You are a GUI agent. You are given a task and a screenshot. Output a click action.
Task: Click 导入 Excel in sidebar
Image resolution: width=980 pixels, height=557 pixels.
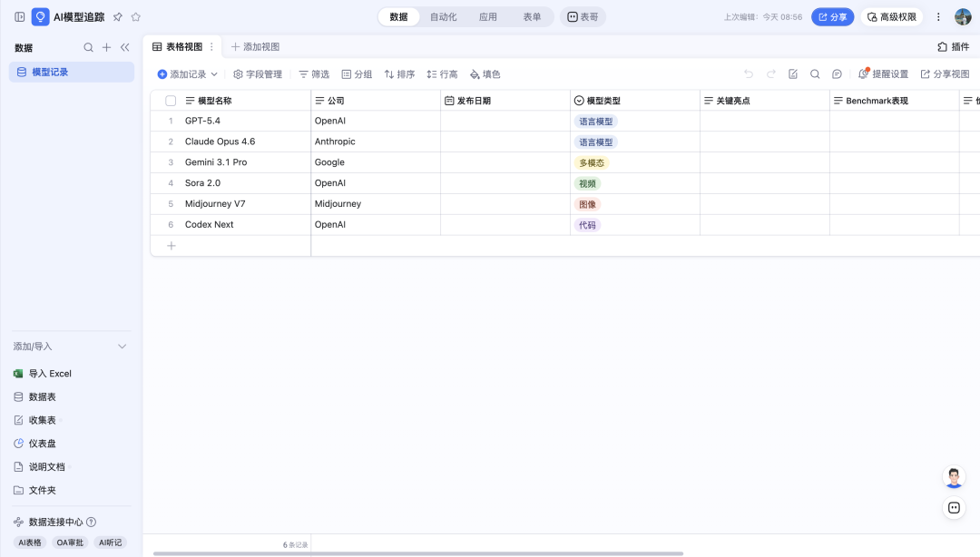click(43, 373)
